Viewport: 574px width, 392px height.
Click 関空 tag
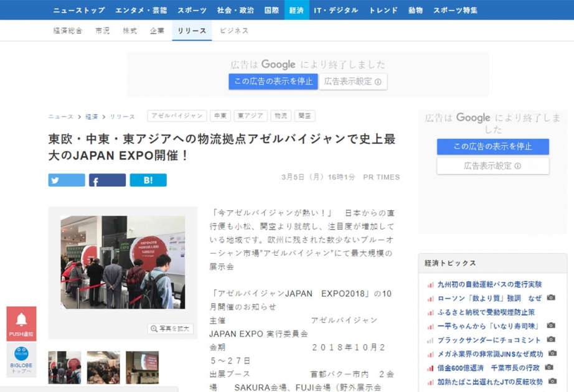click(x=304, y=116)
